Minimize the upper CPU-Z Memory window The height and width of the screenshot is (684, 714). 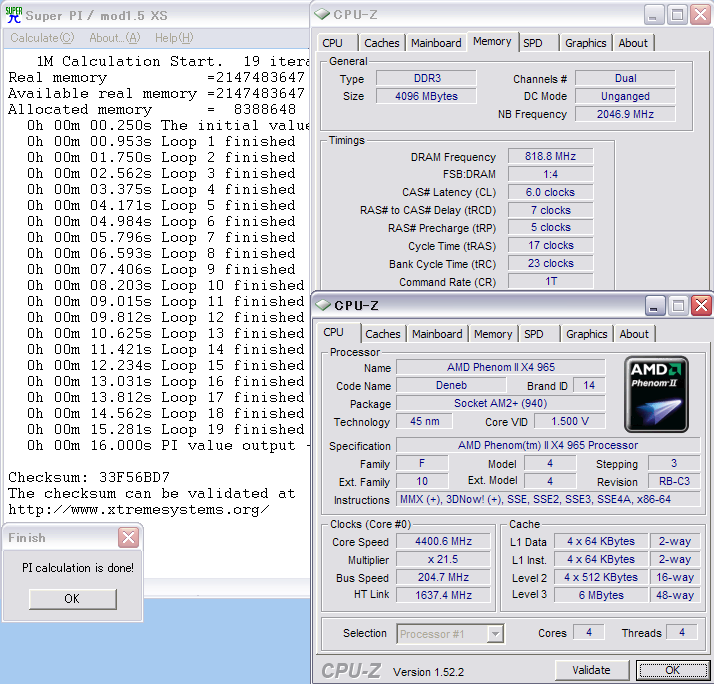[653, 15]
